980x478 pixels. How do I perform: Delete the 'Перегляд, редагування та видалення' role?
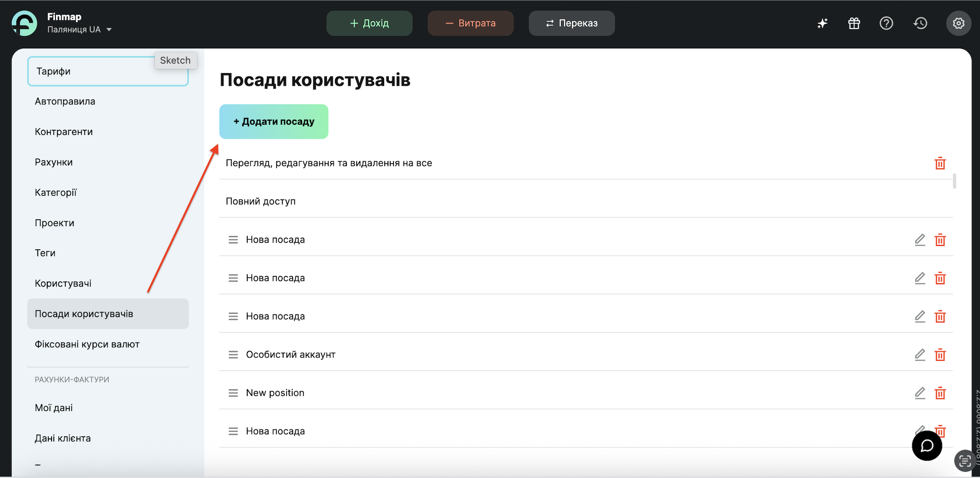pyautogui.click(x=940, y=163)
